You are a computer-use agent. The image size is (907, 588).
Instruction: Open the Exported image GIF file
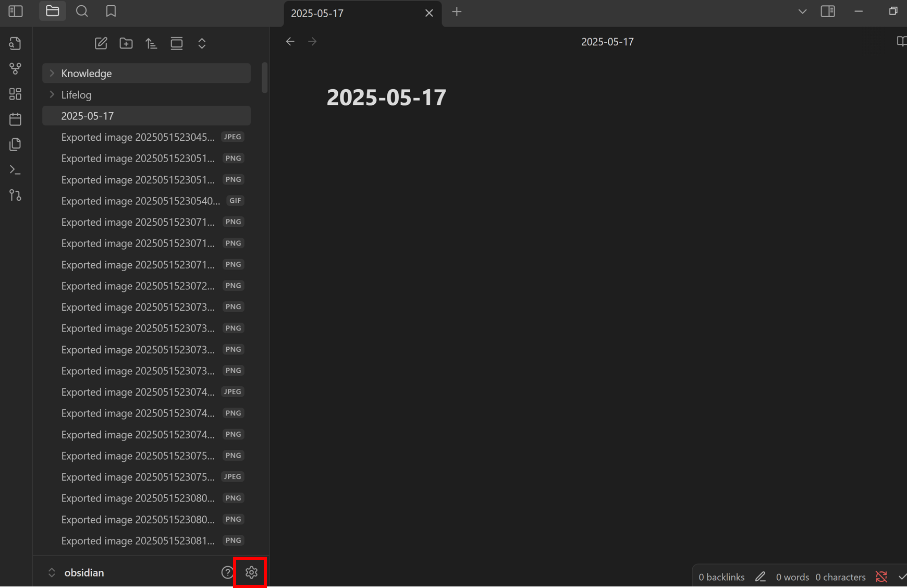pos(141,201)
